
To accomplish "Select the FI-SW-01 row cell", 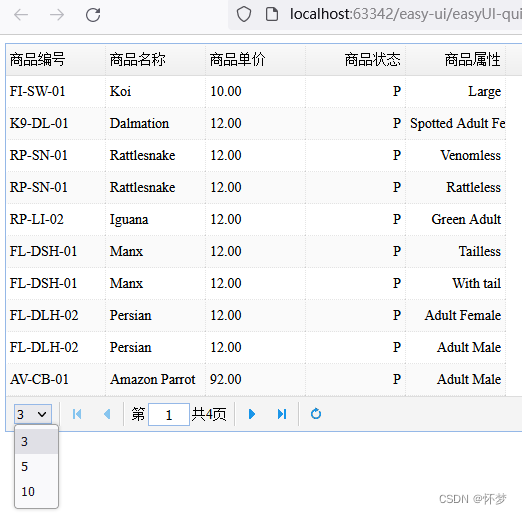I will pos(55,91).
